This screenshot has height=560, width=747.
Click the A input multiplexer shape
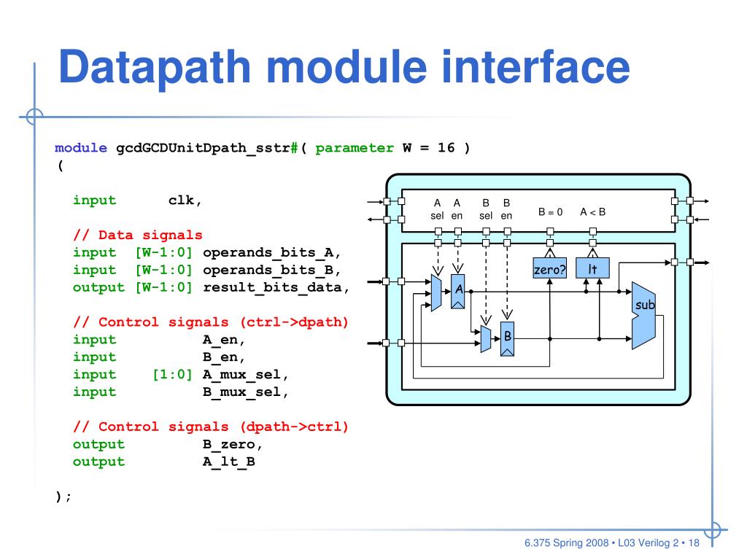tap(436, 292)
